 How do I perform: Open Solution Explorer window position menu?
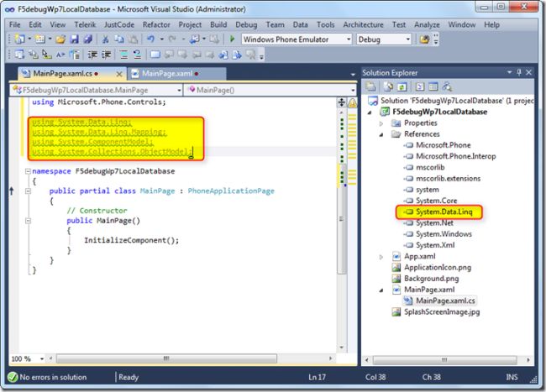coord(509,72)
